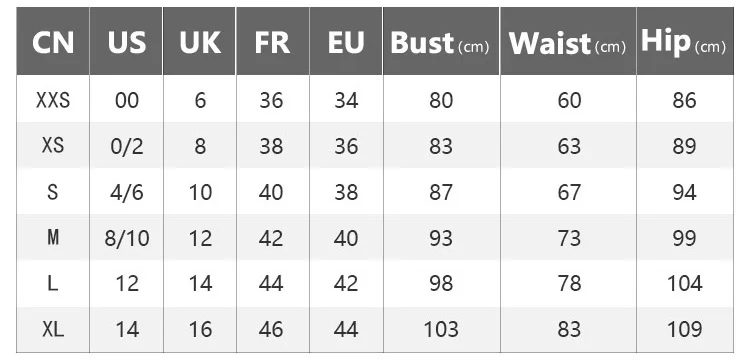Select the XS size row label
Image resolution: width=750 pixels, height=360 pixels.
pos(53,146)
